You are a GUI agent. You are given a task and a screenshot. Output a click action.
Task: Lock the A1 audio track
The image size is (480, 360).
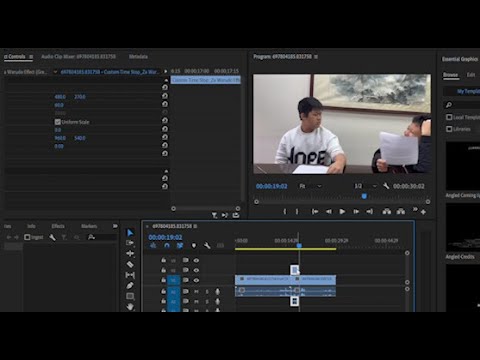click(x=163, y=291)
